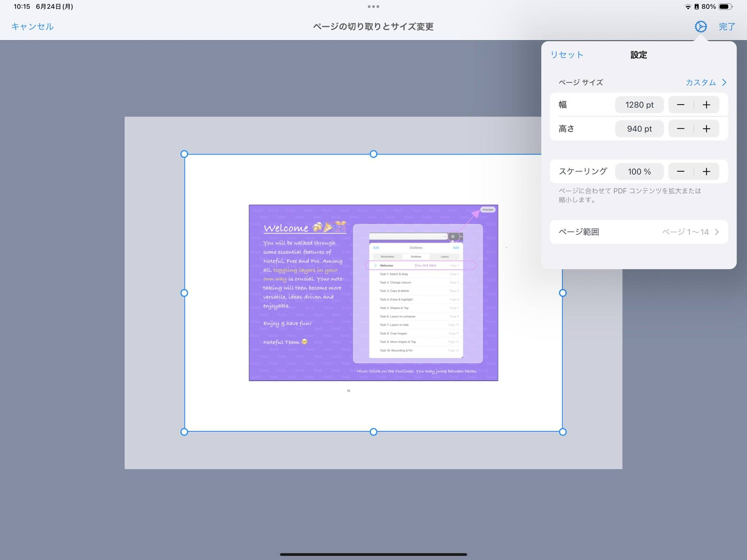747x560 pixels.
Task: Select the 幅 1280 pt field
Action: [x=639, y=105]
